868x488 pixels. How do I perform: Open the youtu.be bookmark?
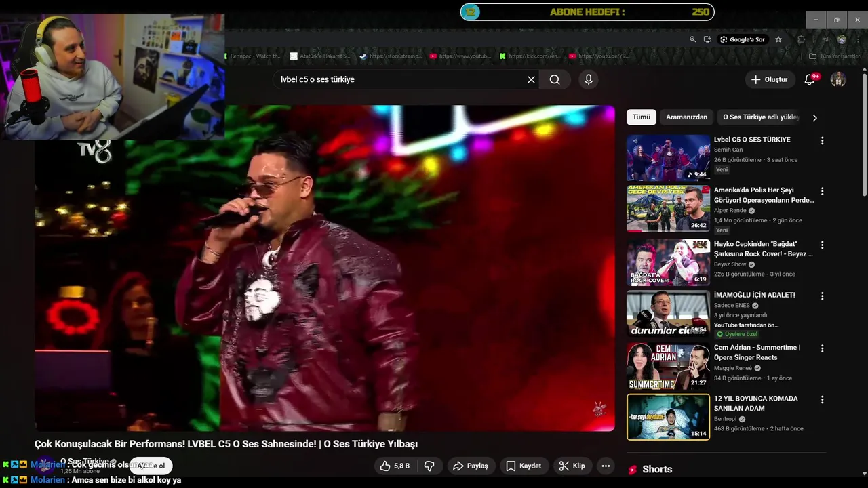pyautogui.click(x=600, y=56)
